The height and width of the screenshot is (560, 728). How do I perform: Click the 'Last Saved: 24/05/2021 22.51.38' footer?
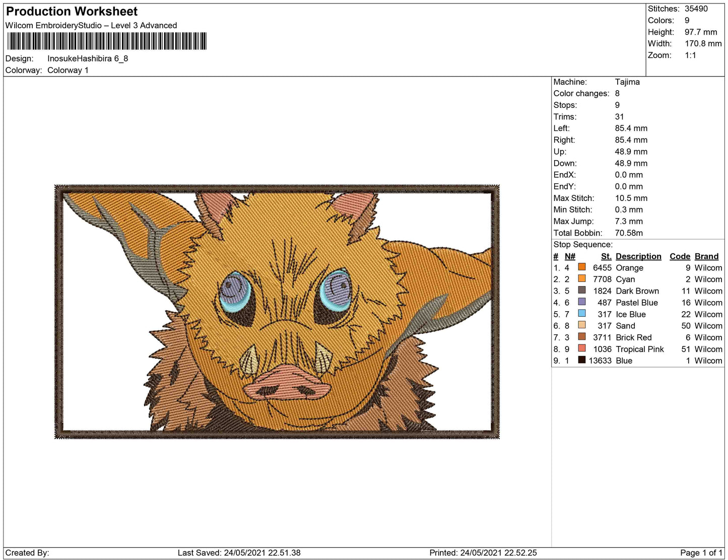click(239, 552)
